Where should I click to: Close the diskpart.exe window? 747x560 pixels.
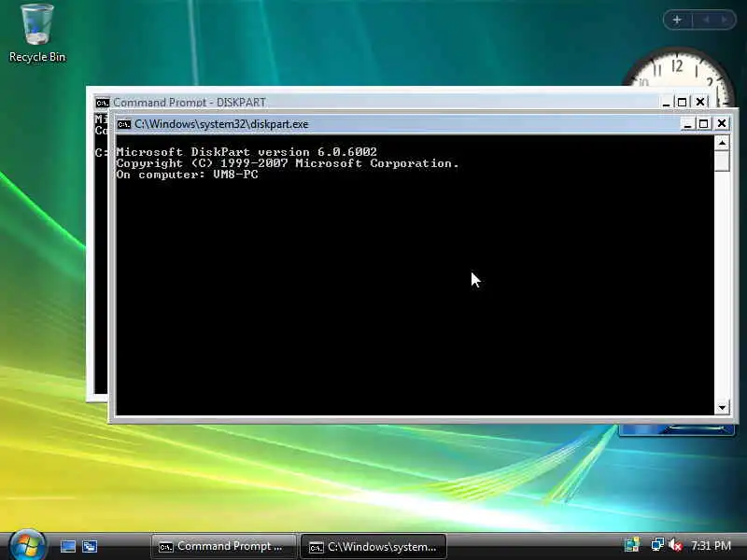coord(722,124)
